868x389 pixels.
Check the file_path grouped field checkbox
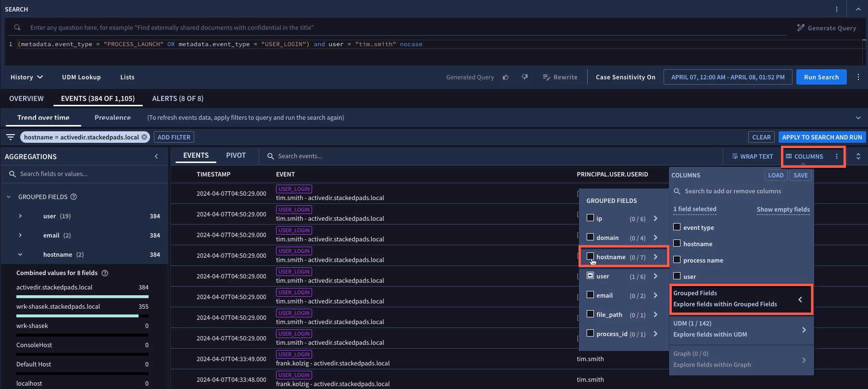point(591,314)
